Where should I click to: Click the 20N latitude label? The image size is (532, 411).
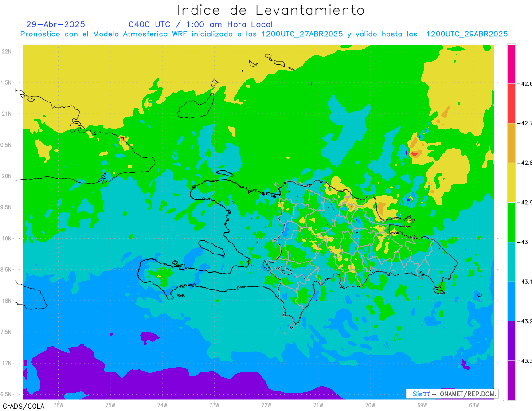pos(8,176)
